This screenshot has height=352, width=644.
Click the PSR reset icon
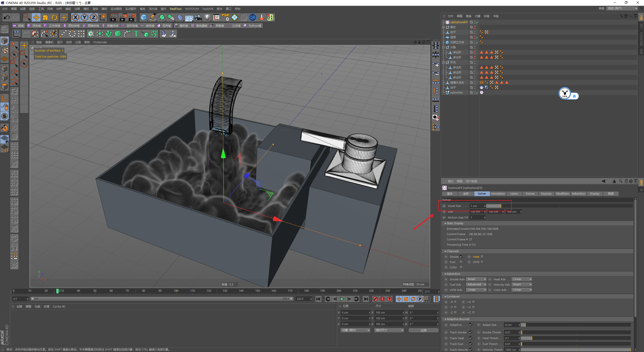225,17
